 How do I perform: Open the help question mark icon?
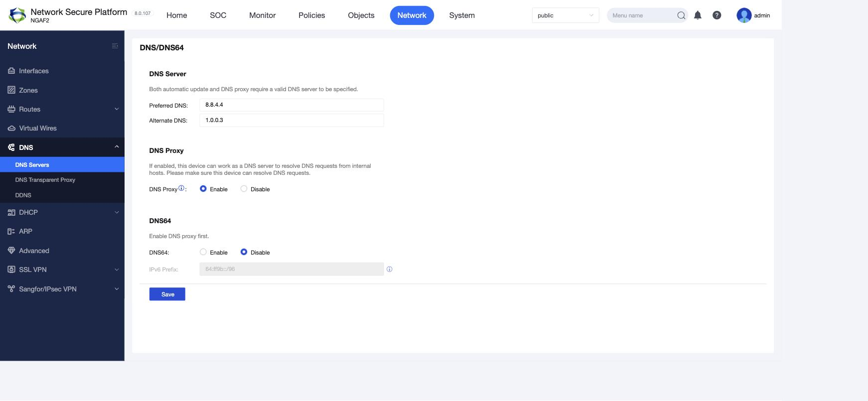coord(717,15)
